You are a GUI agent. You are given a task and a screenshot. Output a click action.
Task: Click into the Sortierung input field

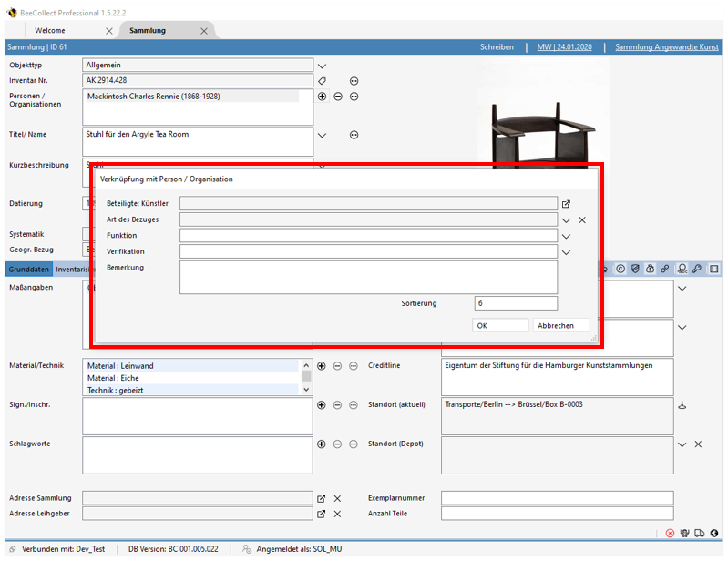516,303
